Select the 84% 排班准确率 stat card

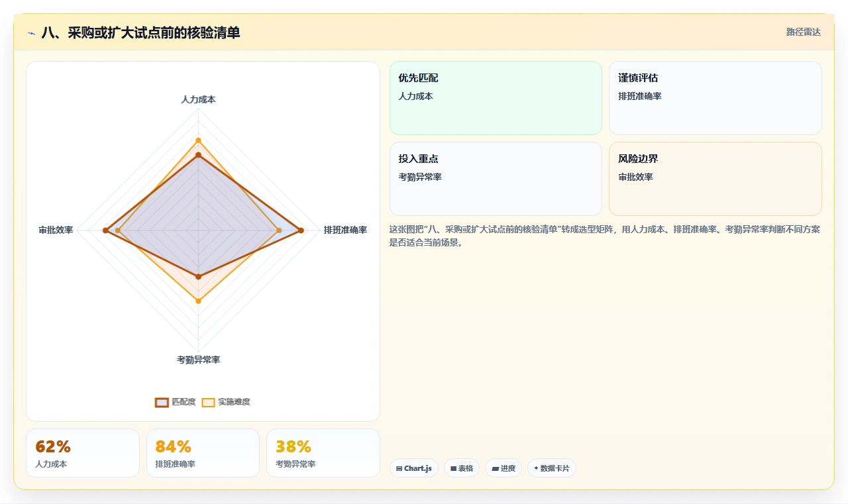203,453
